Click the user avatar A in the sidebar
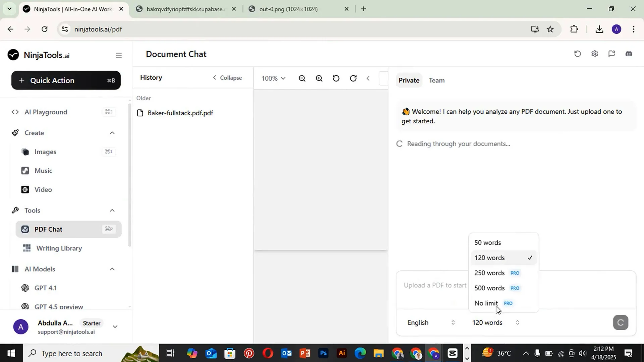The height and width of the screenshot is (362, 644). pos(21,327)
